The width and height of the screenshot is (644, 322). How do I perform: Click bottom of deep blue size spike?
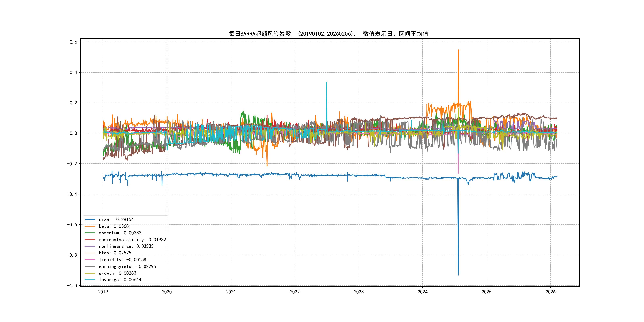(458, 275)
